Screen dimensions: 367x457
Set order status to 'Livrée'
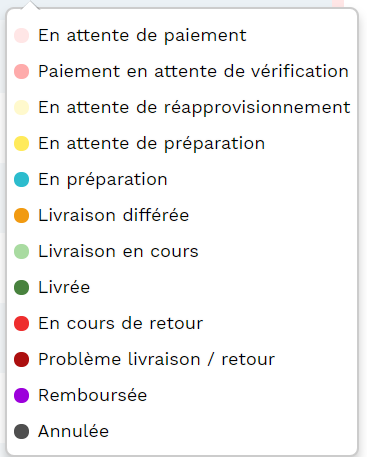tap(182, 287)
